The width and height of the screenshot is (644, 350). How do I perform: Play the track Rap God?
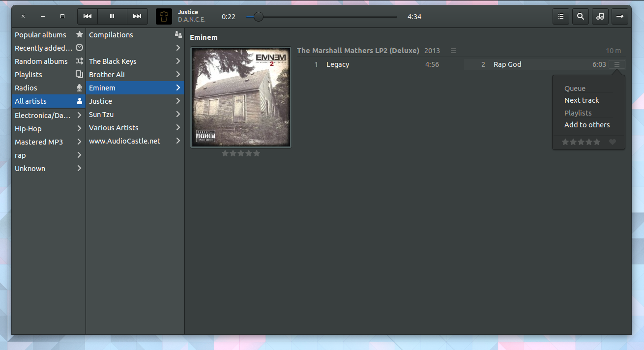click(x=507, y=64)
